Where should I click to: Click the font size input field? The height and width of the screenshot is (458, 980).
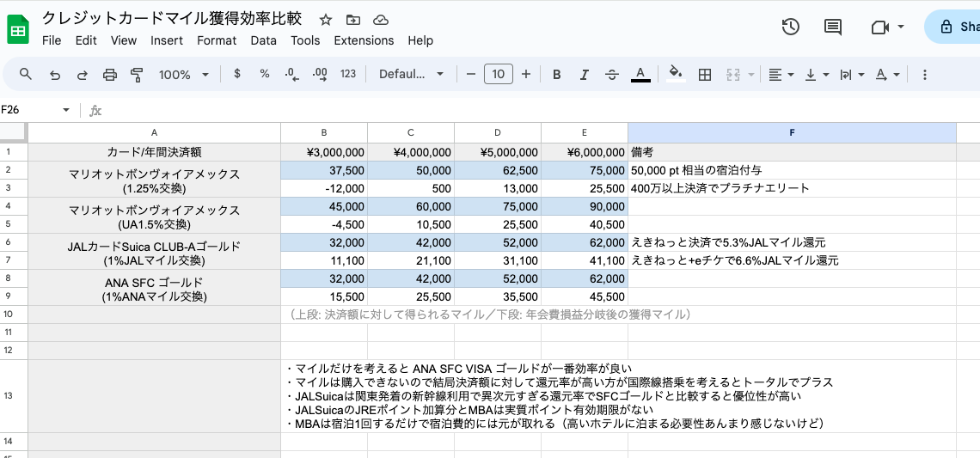[x=499, y=75]
